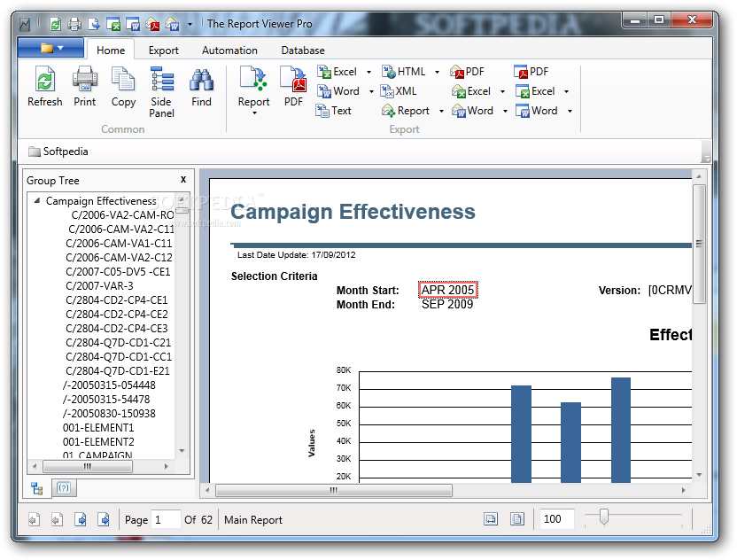Select C/2006-VA2-CAM-RO tree item
Screen dimensions: 737x560
[x=122, y=215]
